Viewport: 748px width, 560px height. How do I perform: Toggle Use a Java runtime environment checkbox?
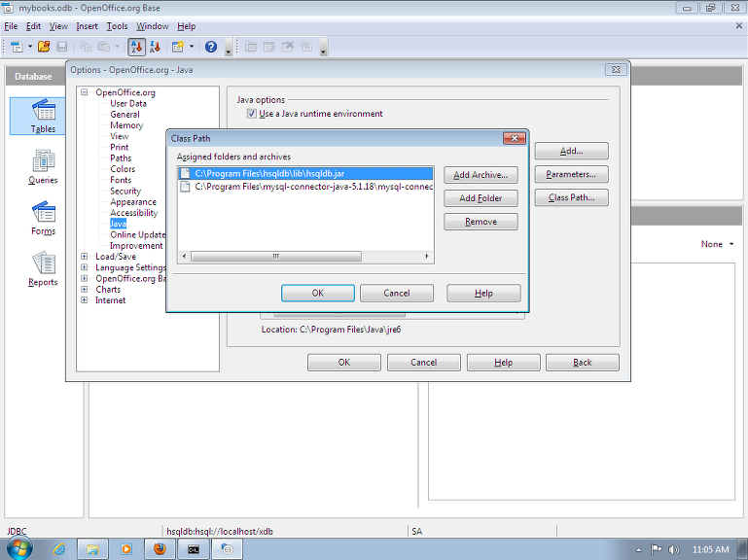coord(251,114)
